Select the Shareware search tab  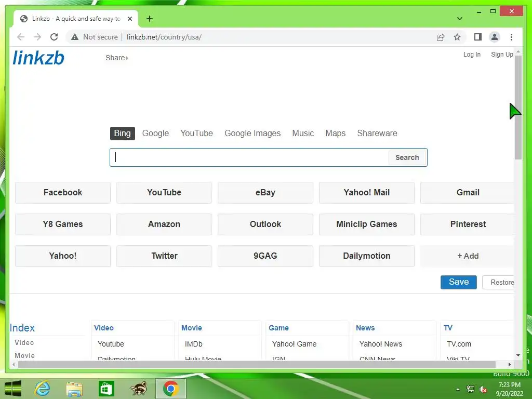[377, 134]
